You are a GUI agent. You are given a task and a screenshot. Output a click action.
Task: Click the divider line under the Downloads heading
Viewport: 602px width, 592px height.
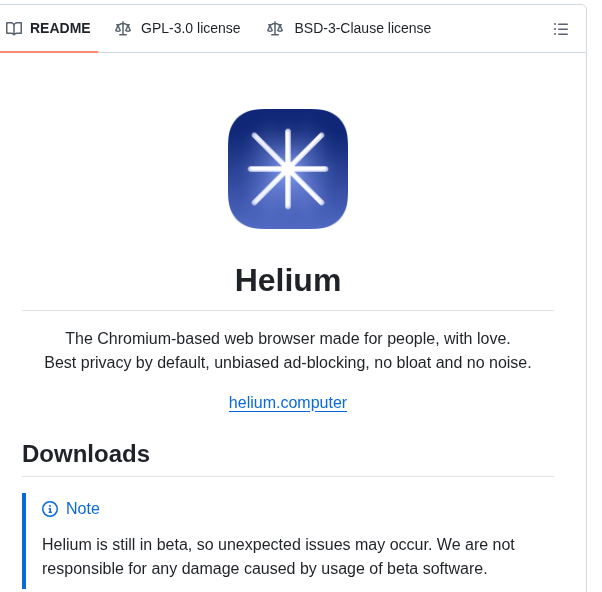pyautogui.click(x=288, y=476)
